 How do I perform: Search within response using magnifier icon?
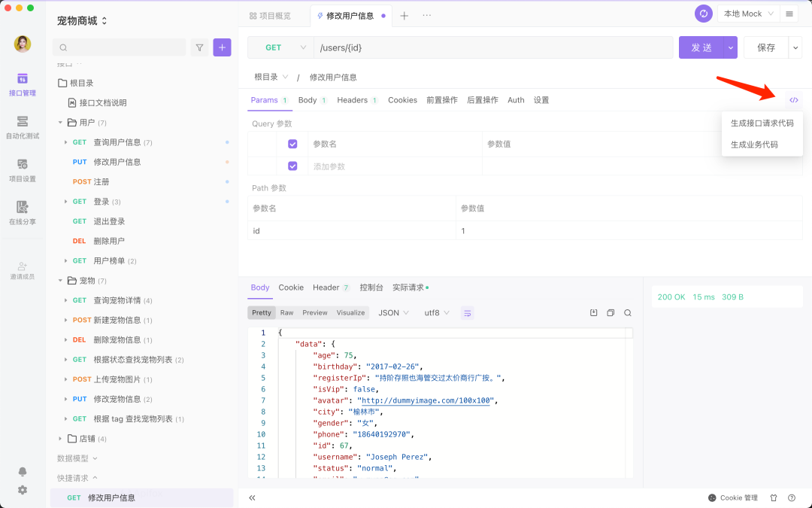click(627, 313)
